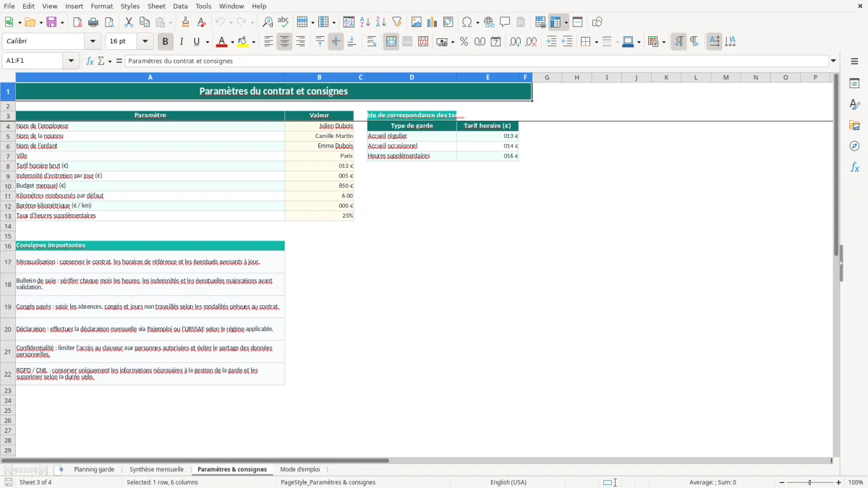Viewport: 868px width, 488px height.
Task: Click the zoom in plus button
Action: click(838, 482)
